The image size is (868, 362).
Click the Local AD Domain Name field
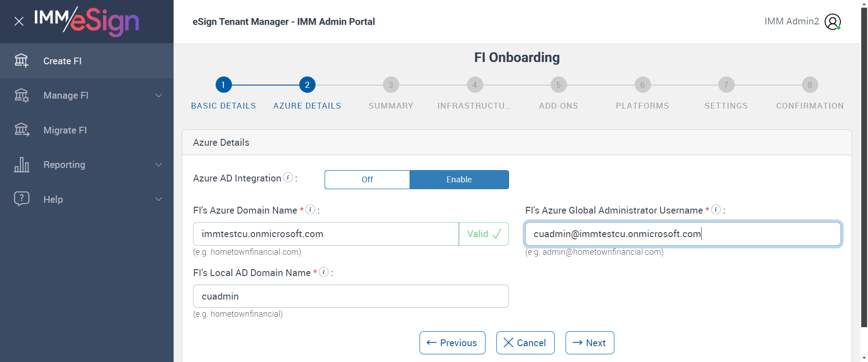350,296
